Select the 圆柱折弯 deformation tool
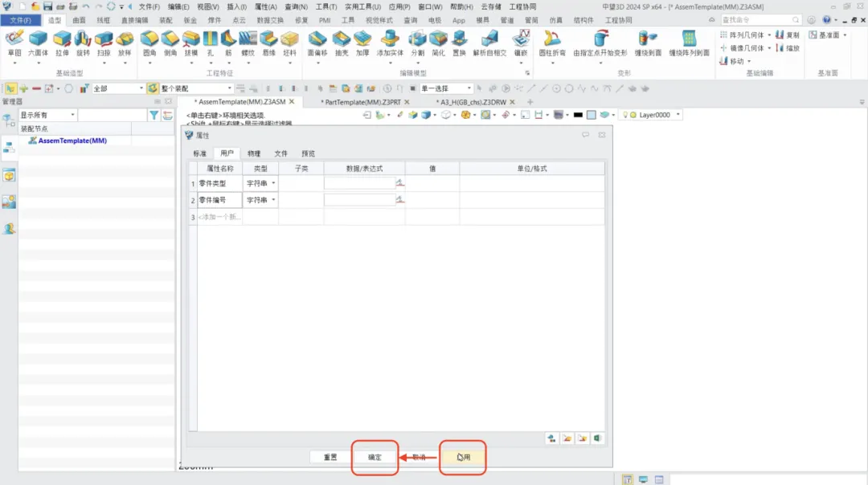 click(x=551, y=42)
